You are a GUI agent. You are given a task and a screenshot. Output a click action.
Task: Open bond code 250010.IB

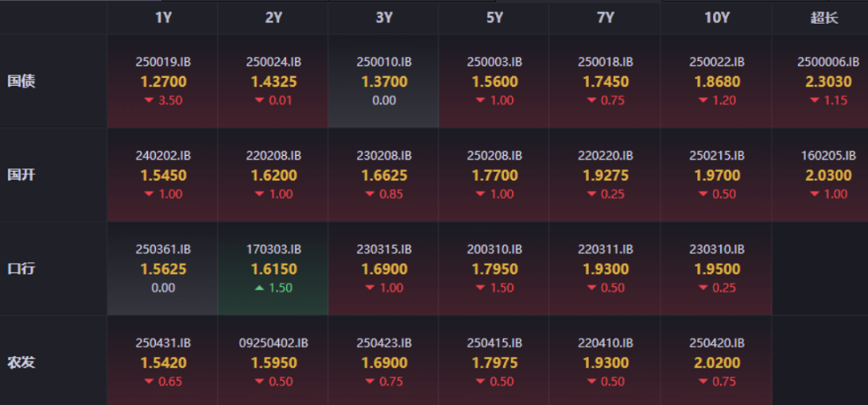(384, 62)
